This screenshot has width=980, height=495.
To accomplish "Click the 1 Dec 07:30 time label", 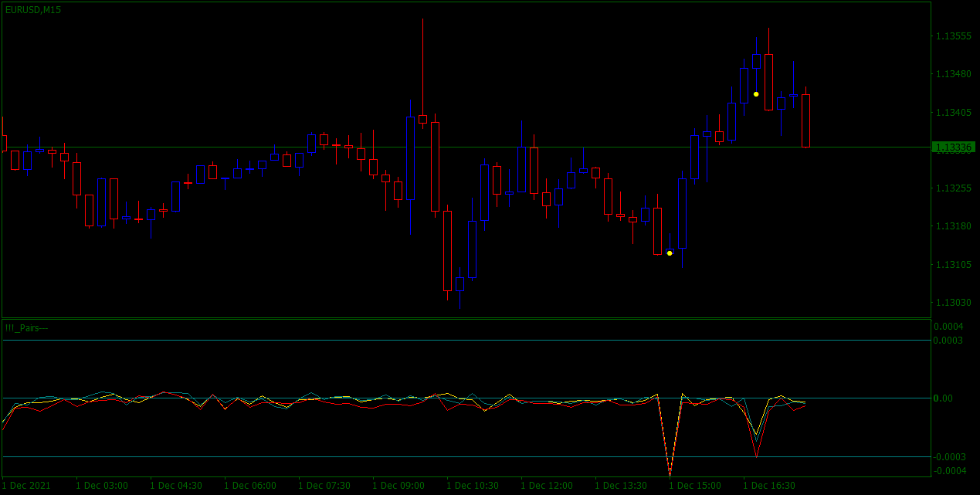I will point(324,486).
